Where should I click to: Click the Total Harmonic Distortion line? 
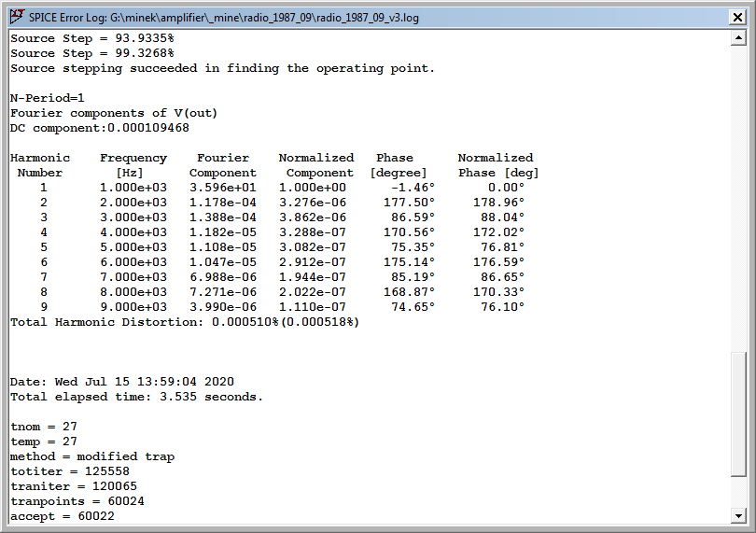(185, 323)
